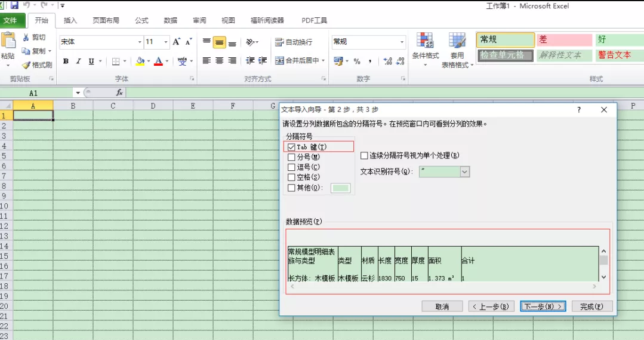Click the 其他 delimiter text input box
644x340 pixels.
[x=340, y=188]
